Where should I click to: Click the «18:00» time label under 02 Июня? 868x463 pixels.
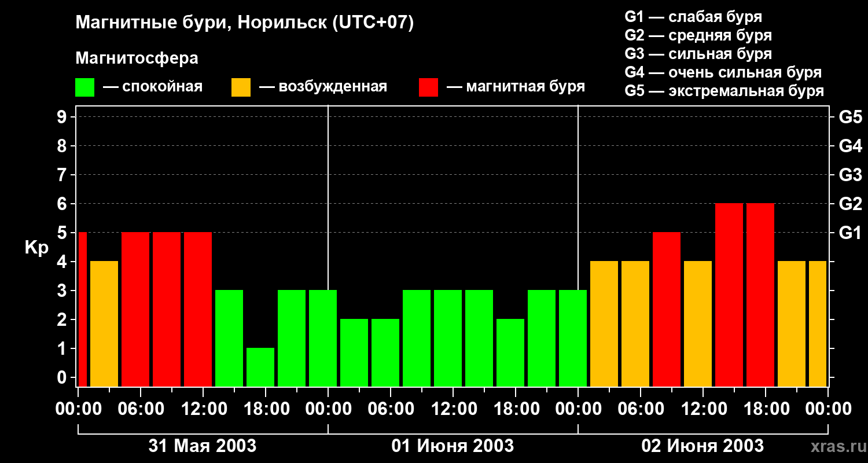click(766, 409)
